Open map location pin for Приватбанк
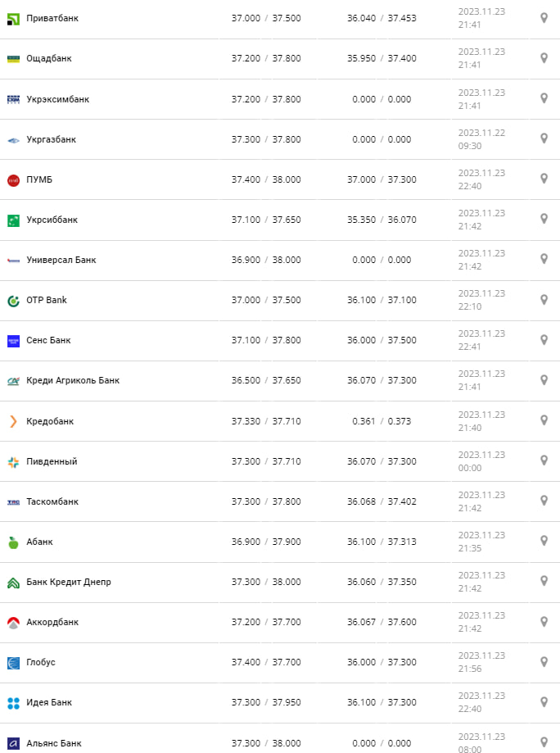 [x=544, y=18]
